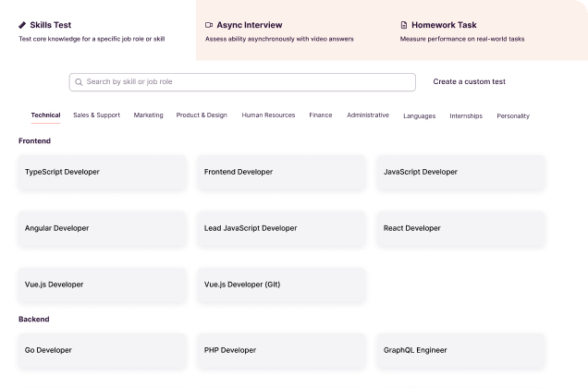Click the document icon for Homework Task

click(404, 25)
